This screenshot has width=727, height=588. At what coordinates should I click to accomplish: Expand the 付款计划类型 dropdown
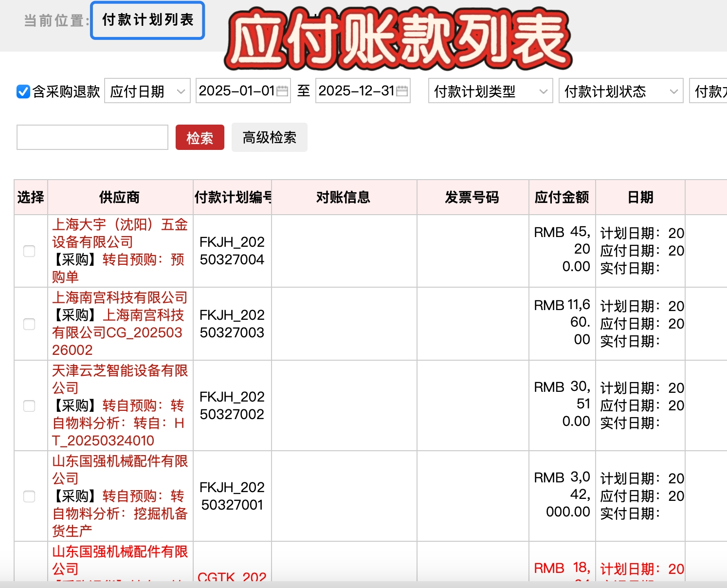tap(491, 91)
